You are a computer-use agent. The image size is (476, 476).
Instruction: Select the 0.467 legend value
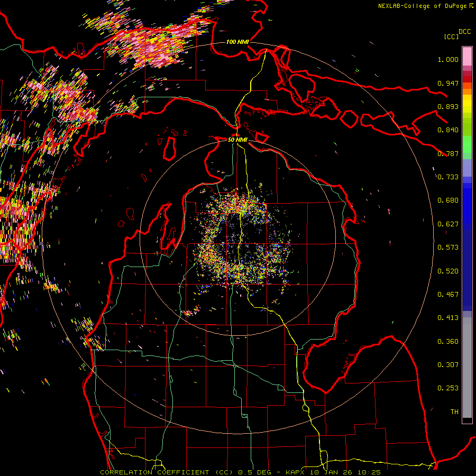pyautogui.click(x=448, y=295)
